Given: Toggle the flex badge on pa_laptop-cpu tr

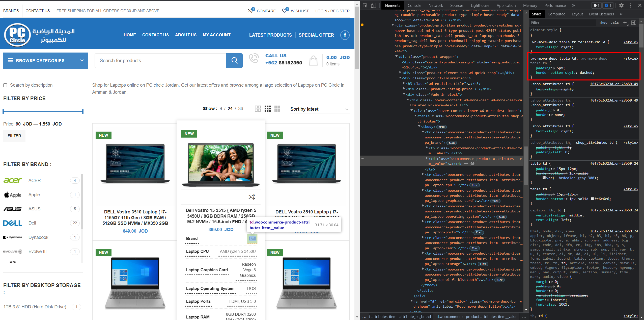Looking at the screenshot, I should (474, 185).
